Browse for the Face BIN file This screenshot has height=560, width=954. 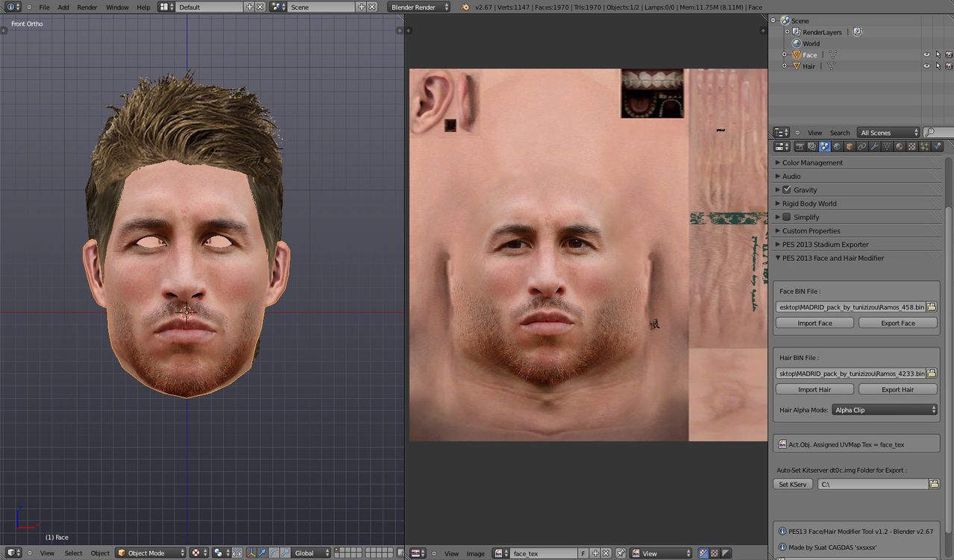pyautogui.click(x=932, y=307)
